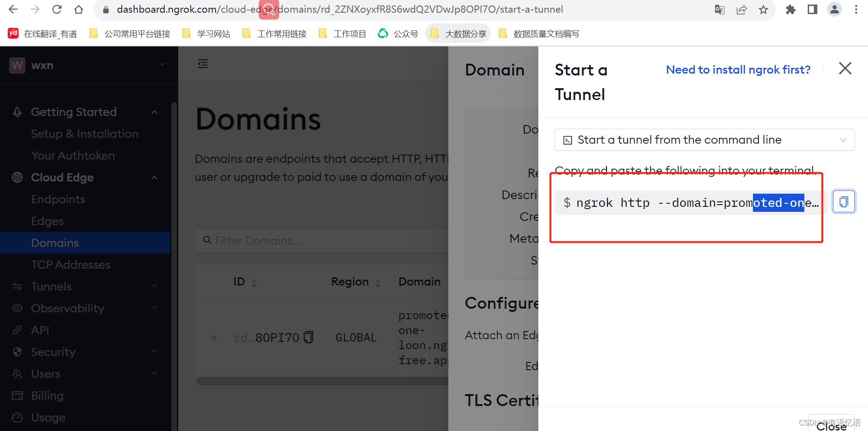
Task: Click the share page icon
Action: pyautogui.click(x=742, y=10)
